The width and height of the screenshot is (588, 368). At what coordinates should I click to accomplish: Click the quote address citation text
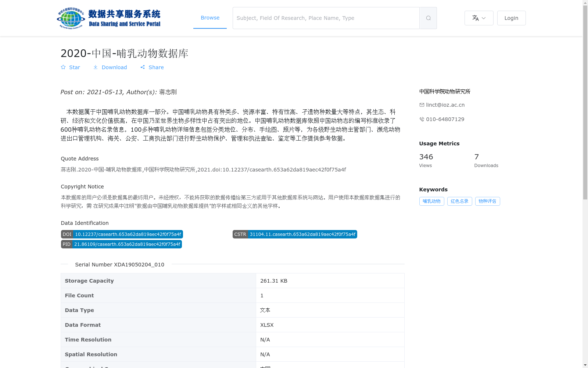pos(203,170)
